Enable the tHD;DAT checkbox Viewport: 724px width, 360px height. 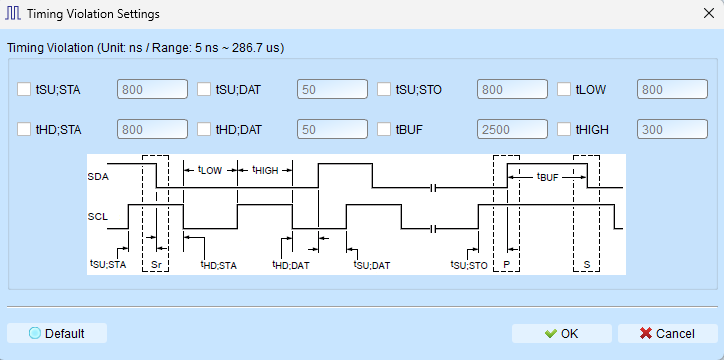[x=204, y=130]
